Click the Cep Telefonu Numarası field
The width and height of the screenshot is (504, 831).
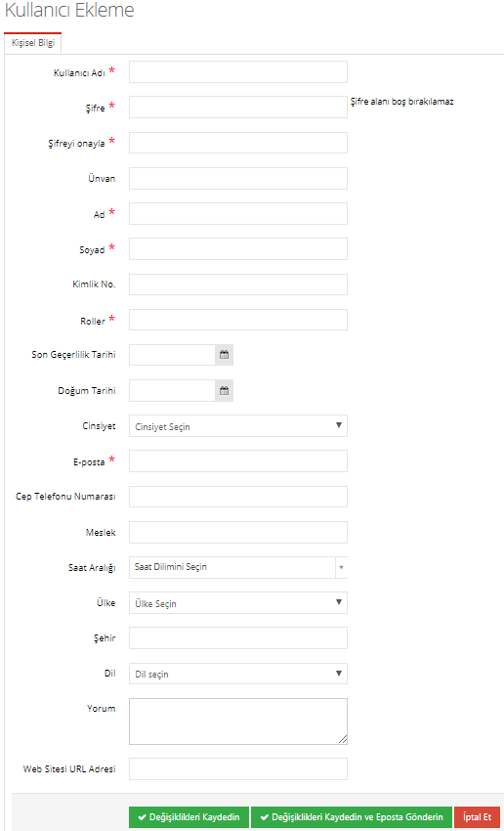(238, 497)
